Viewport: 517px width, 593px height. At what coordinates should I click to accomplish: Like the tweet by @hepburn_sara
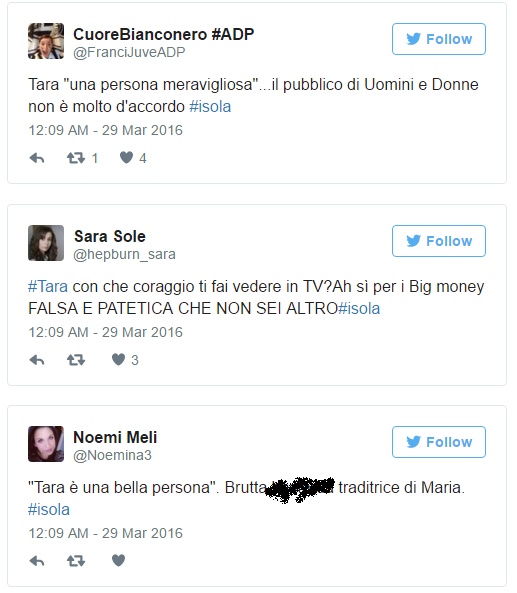(x=118, y=359)
